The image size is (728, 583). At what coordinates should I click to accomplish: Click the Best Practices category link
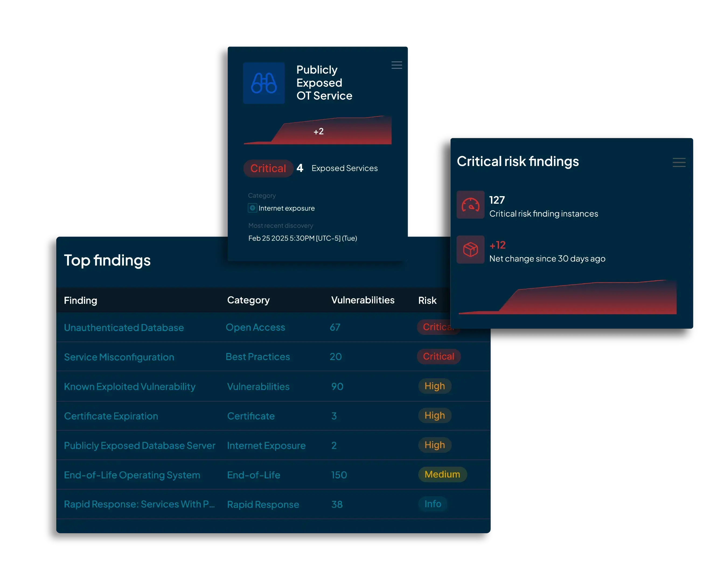click(x=258, y=357)
